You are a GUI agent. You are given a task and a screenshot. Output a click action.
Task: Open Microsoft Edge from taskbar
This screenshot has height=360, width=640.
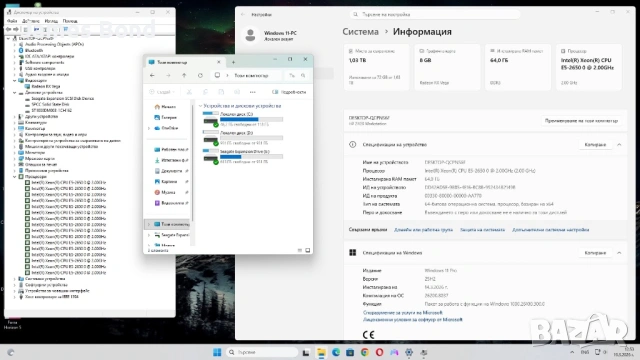click(336, 352)
